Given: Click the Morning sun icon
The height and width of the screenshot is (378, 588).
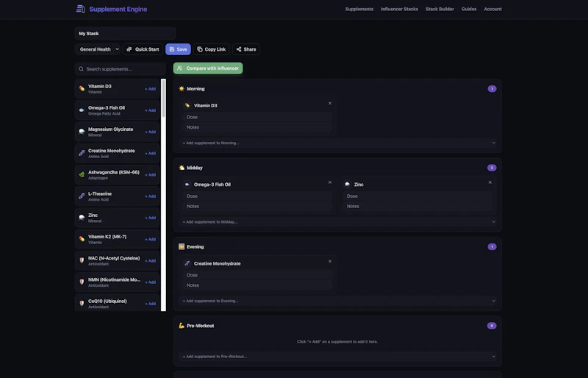Looking at the screenshot, I should pyautogui.click(x=182, y=88).
